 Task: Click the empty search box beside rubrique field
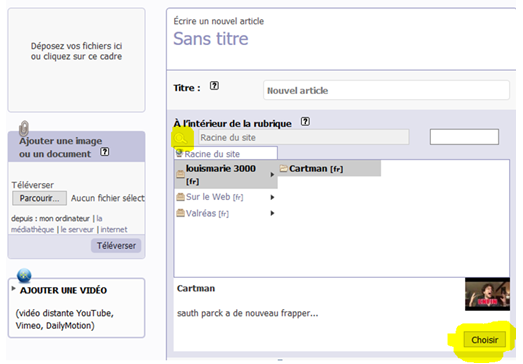click(464, 137)
